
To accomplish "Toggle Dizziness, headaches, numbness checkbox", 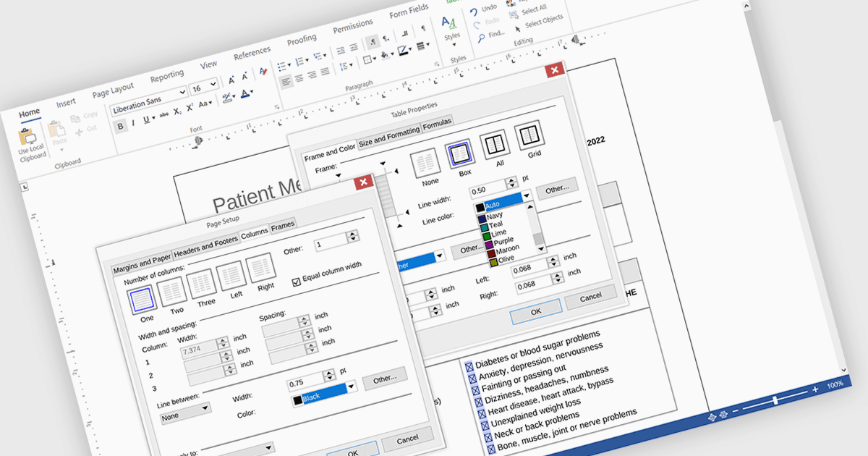I will coord(478,402).
